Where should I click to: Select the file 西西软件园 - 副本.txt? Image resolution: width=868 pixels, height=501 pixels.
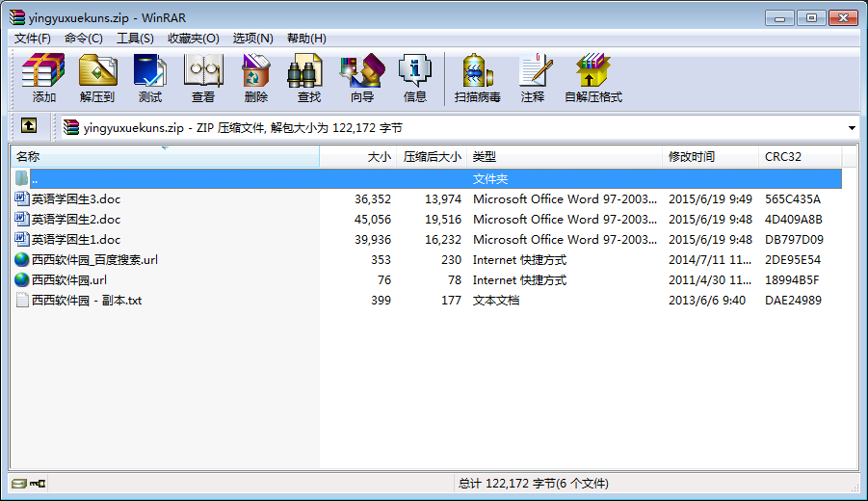[87, 301]
